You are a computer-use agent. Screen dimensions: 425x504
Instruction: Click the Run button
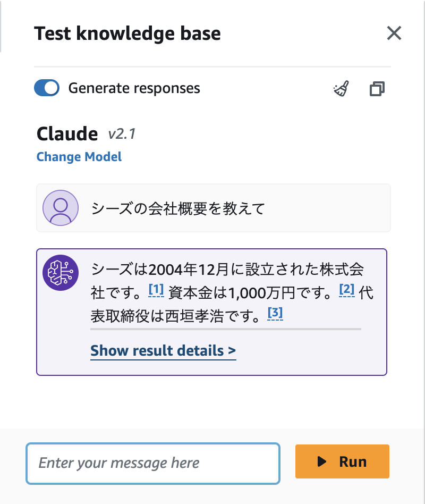(x=342, y=461)
